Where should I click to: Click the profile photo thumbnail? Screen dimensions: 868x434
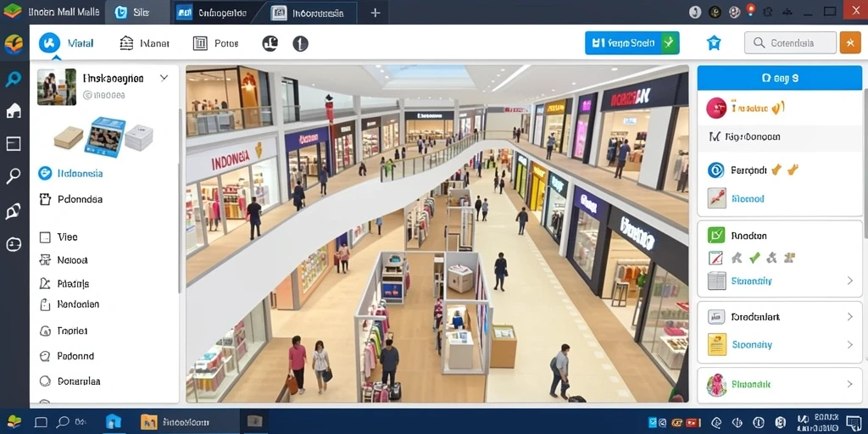click(x=57, y=87)
